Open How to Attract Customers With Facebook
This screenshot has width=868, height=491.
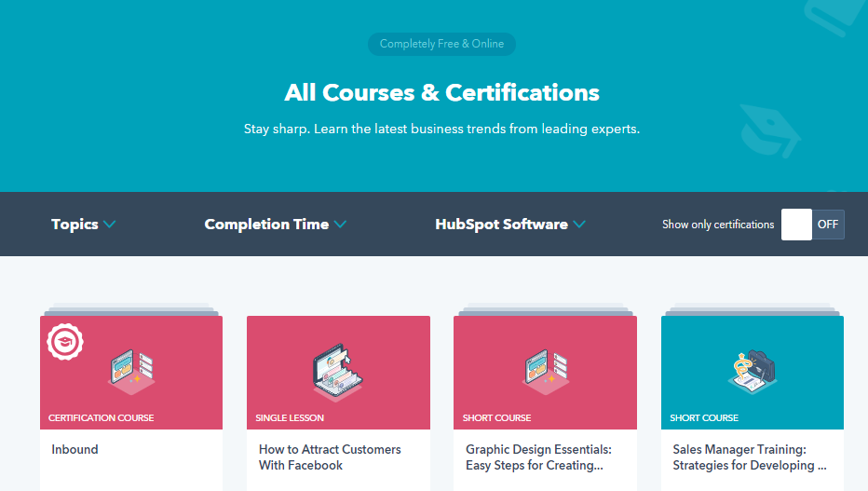[330, 457]
